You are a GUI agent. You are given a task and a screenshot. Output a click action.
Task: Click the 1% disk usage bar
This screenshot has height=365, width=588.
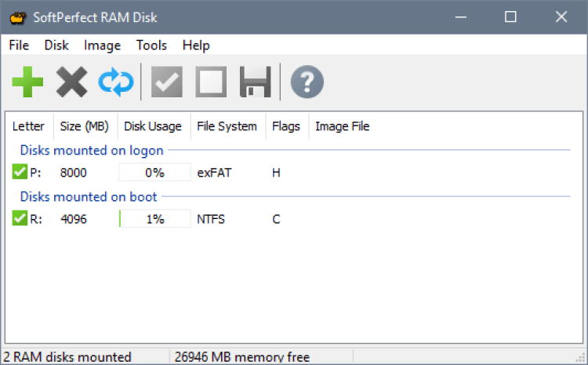click(154, 219)
